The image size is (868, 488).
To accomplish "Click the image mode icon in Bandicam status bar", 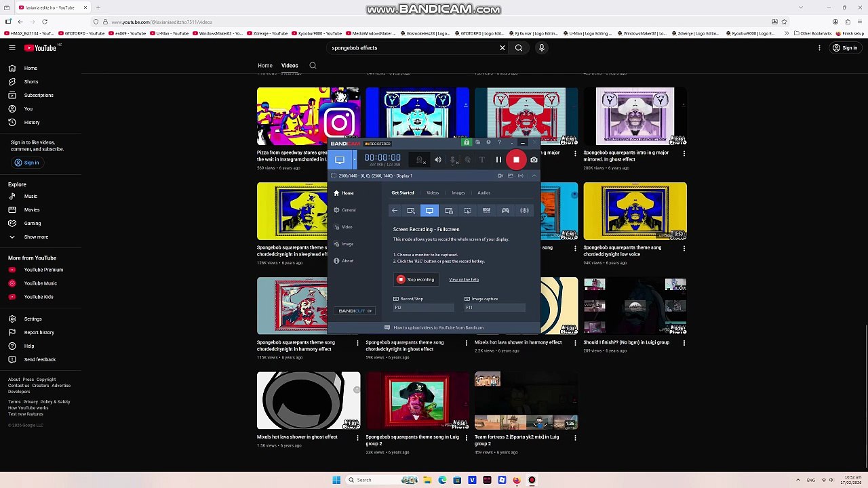I will [x=511, y=176].
